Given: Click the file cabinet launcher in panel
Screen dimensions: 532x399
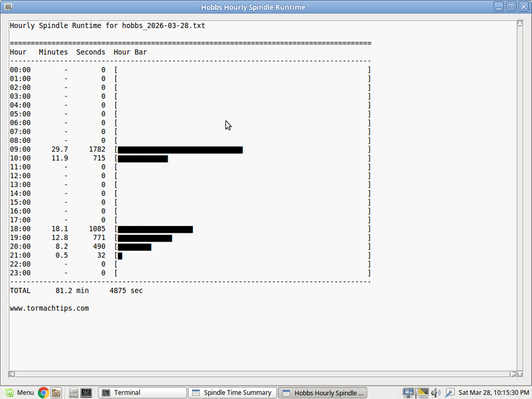Looking at the screenshot, I should (x=74, y=392).
